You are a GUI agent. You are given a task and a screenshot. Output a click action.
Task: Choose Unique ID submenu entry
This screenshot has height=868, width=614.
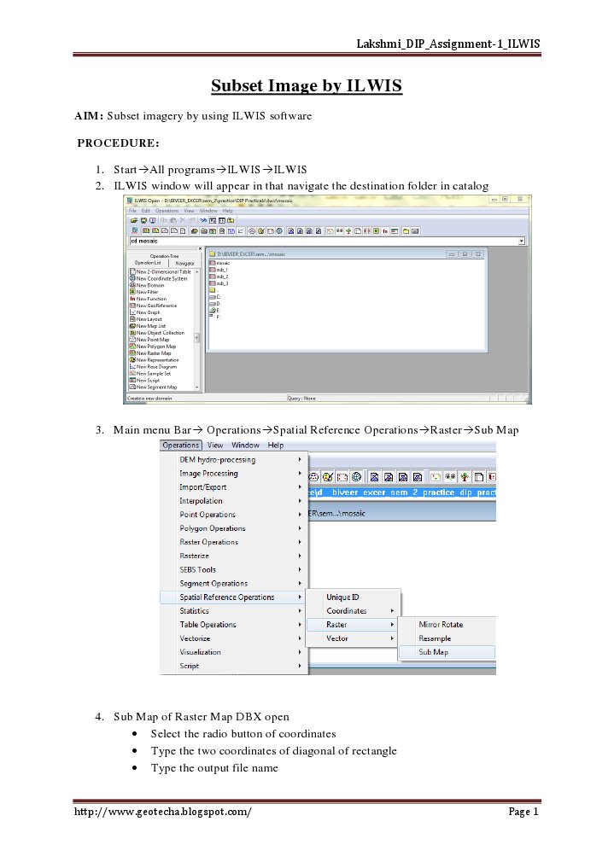point(353,597)
